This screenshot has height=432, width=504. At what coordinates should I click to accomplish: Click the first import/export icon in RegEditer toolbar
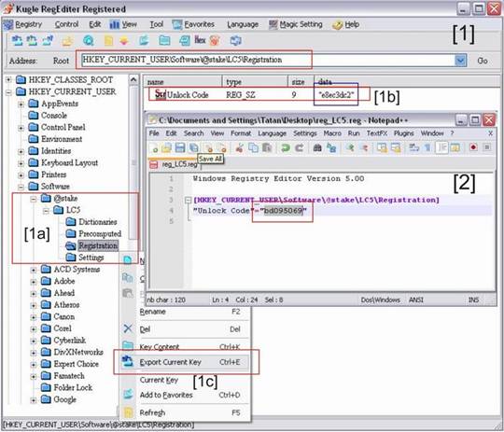tap(17, 40)
